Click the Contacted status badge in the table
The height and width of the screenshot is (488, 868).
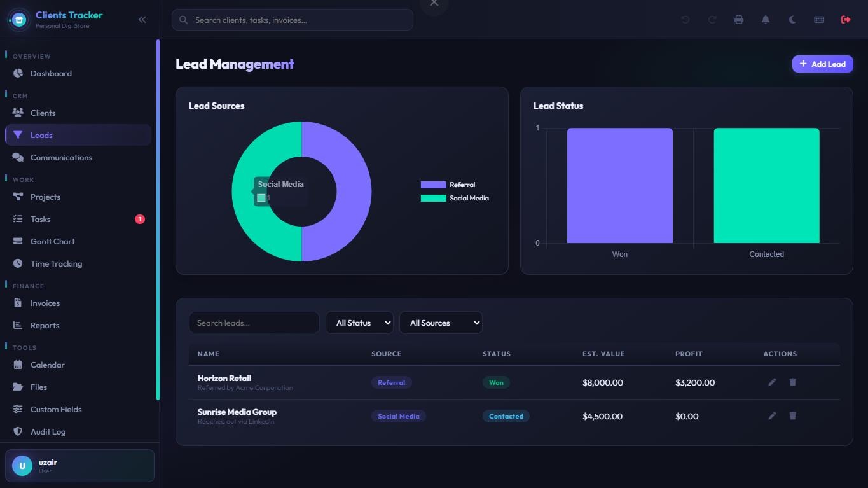click(506, 416)
